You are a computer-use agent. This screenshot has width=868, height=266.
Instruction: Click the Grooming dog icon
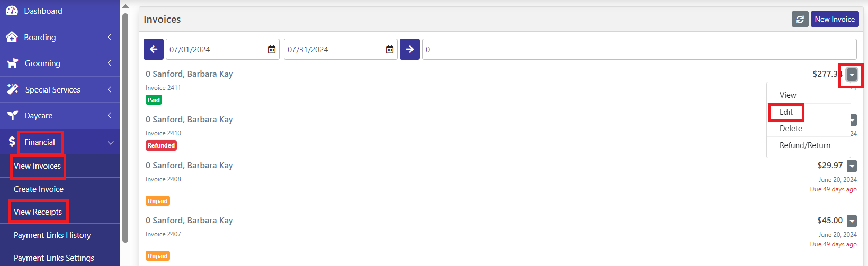tap(13, 63)
